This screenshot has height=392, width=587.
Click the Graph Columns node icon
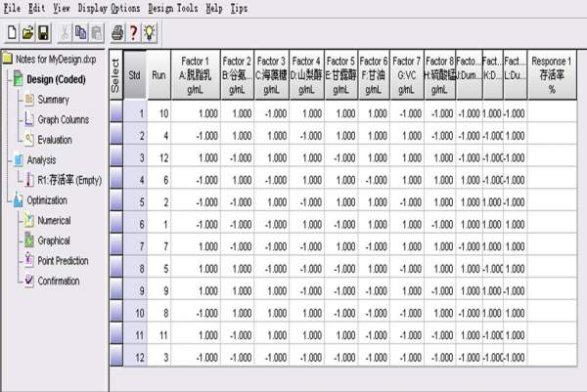[29, 119]
